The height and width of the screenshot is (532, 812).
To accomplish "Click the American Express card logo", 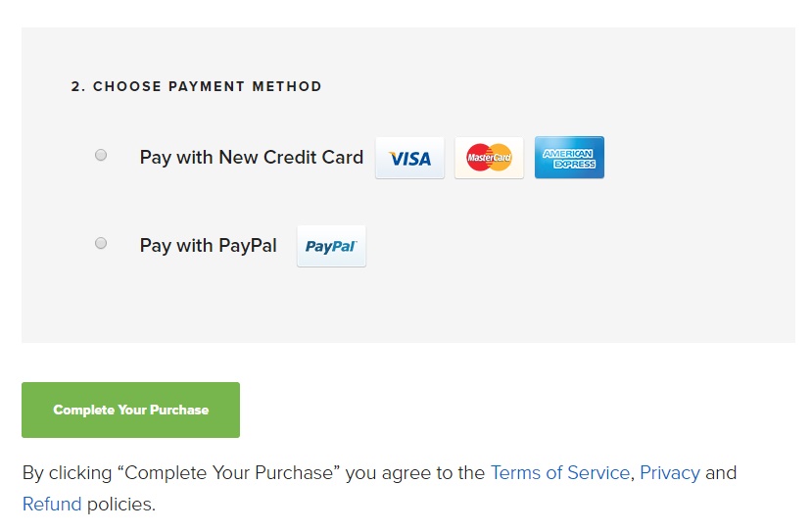I will tap(569, 158).
